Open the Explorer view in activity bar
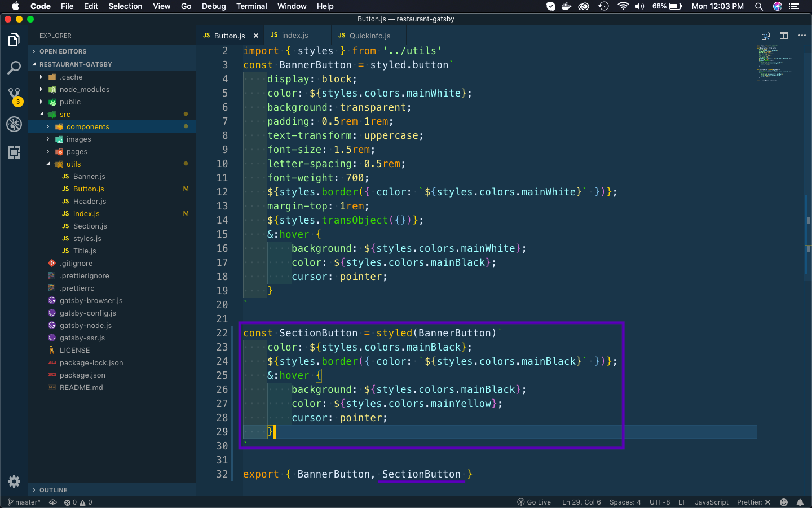Screen dimensions: 812x508 14,40
